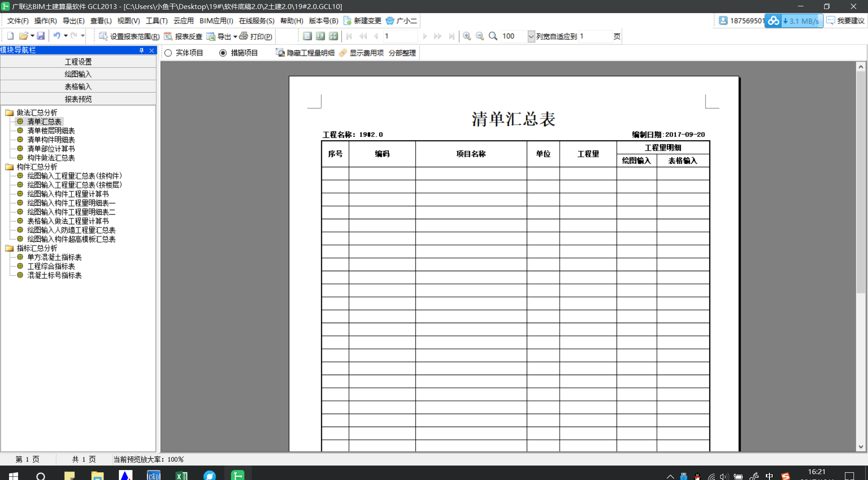Open the 报表预览 module tab

78,99
